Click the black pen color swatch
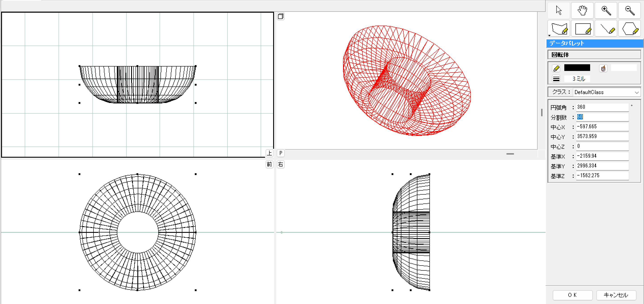This screenshot has width=644, height=304. coord(577,68)
